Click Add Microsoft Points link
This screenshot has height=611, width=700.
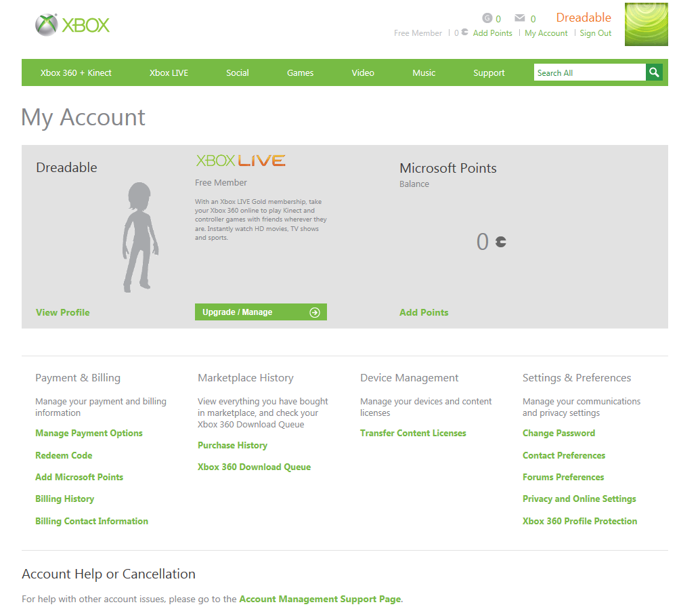[79, 478]
